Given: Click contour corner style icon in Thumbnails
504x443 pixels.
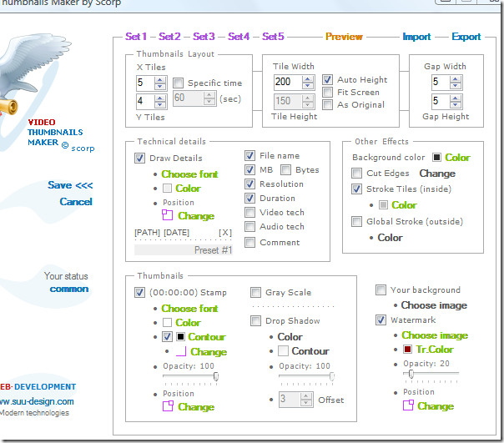Looking at the screenshot, I should (x=181, y=351).
